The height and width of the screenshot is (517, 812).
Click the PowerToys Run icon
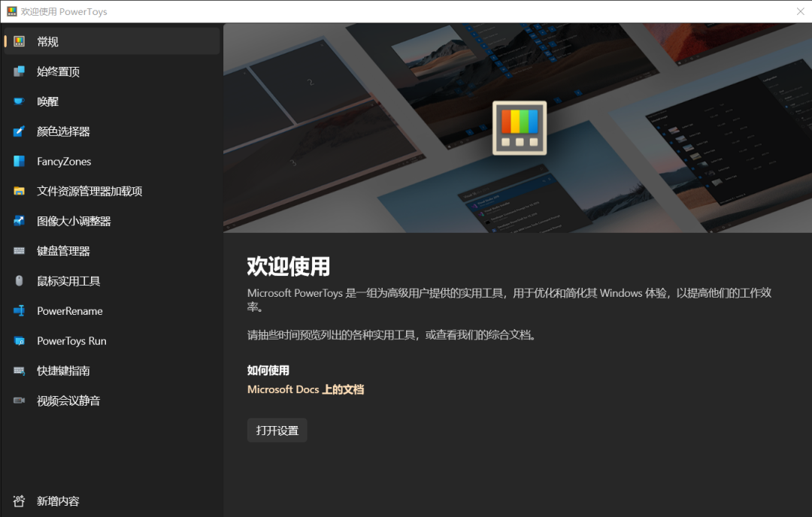tap(19, 340)
